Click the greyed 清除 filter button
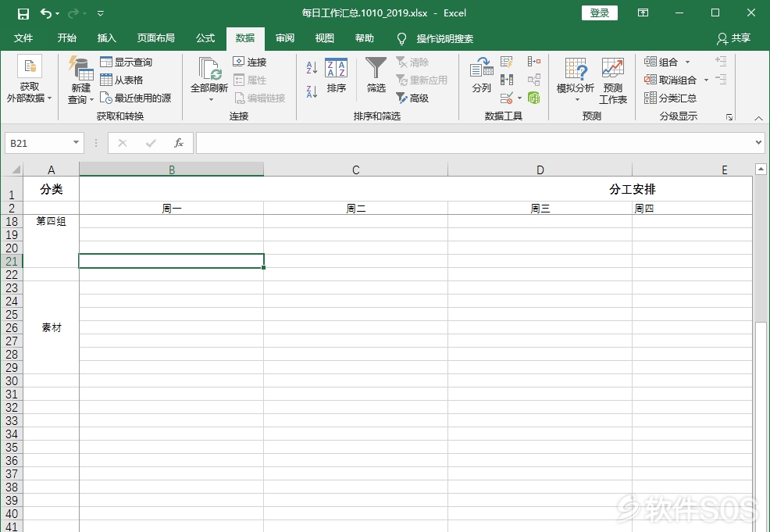Viewport: 770px width, 532px height. [x=412, y=62]
